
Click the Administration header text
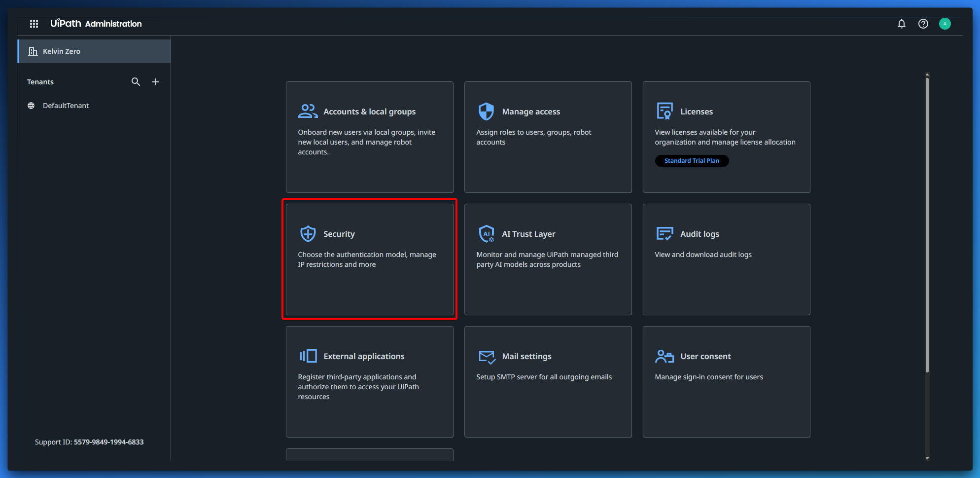[113, 24]
